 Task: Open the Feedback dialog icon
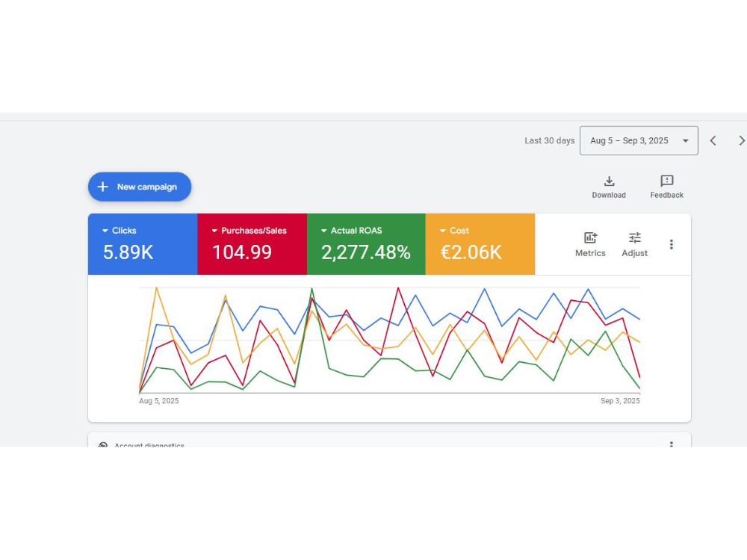coord(666,181)
